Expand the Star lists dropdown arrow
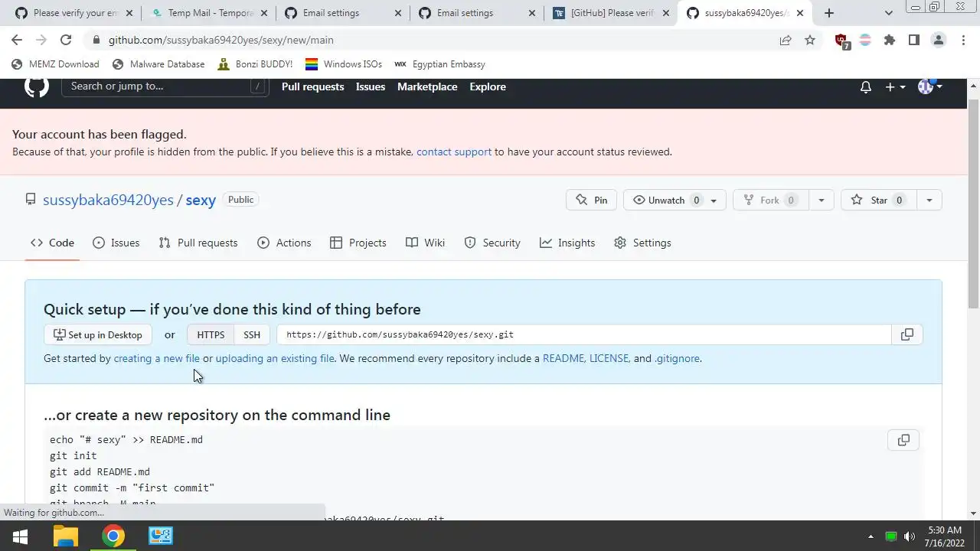 point(929,200)
